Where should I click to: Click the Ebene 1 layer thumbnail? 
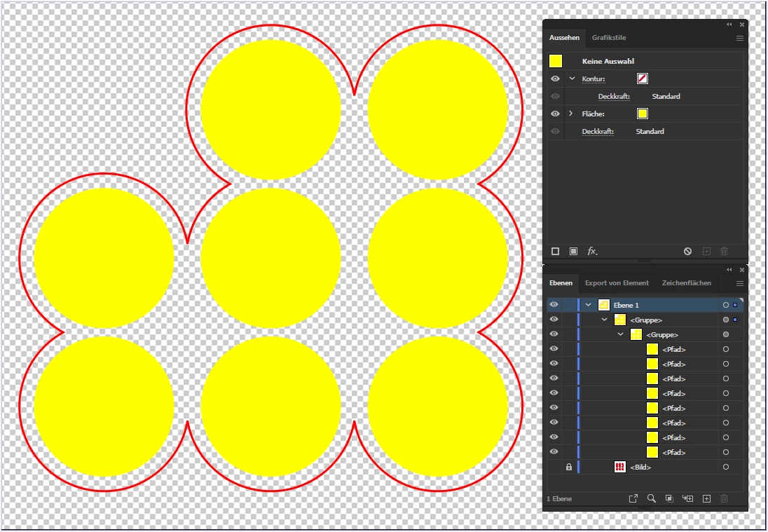click(x=604, y=305)
